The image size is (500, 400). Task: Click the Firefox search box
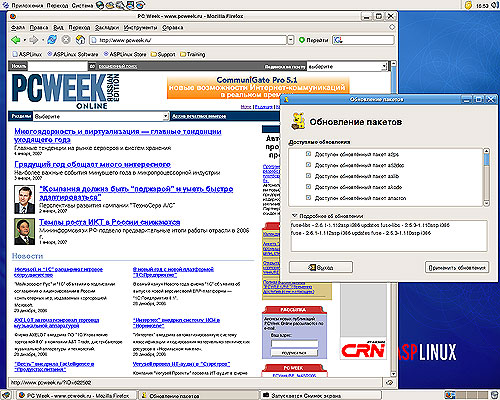point(363,40)
